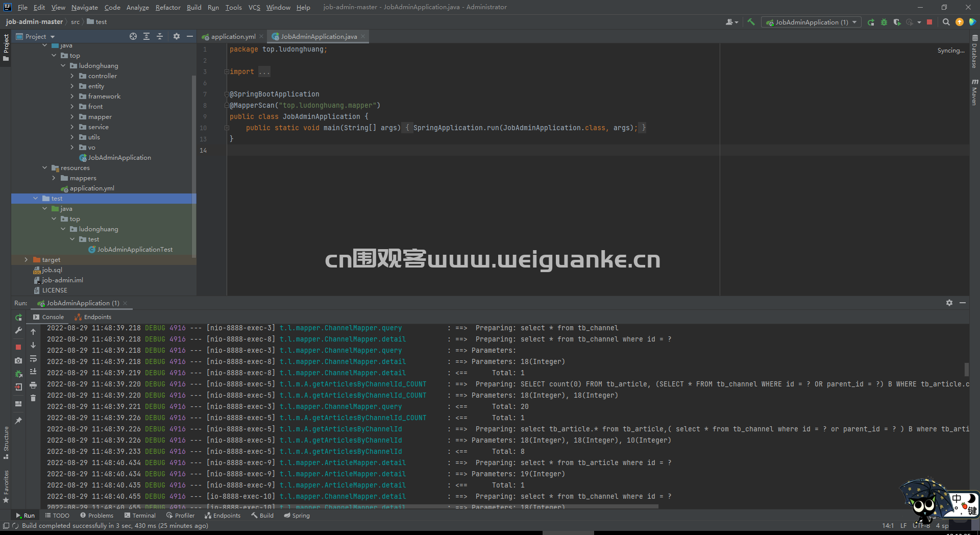Expand the service folder

tap(72, 127)
